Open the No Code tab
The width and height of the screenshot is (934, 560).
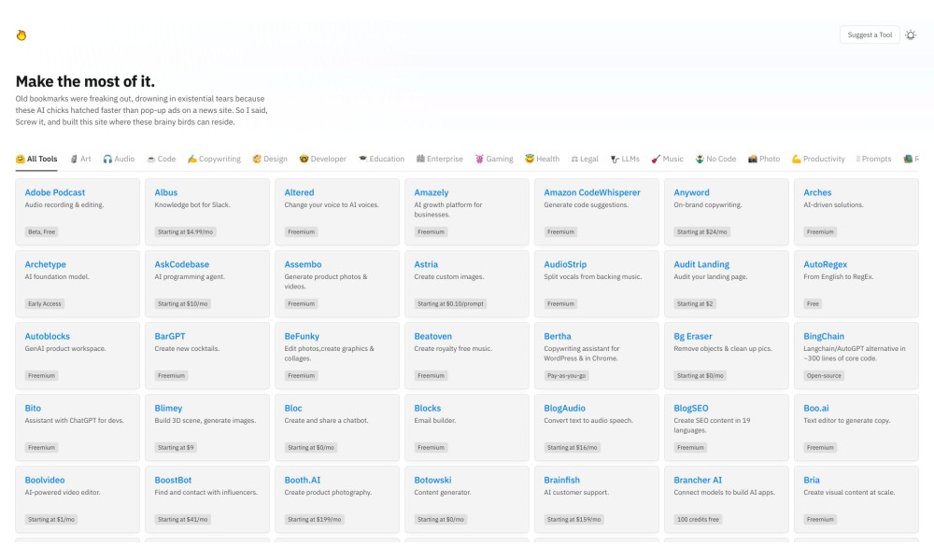click(x=715, y=159)
